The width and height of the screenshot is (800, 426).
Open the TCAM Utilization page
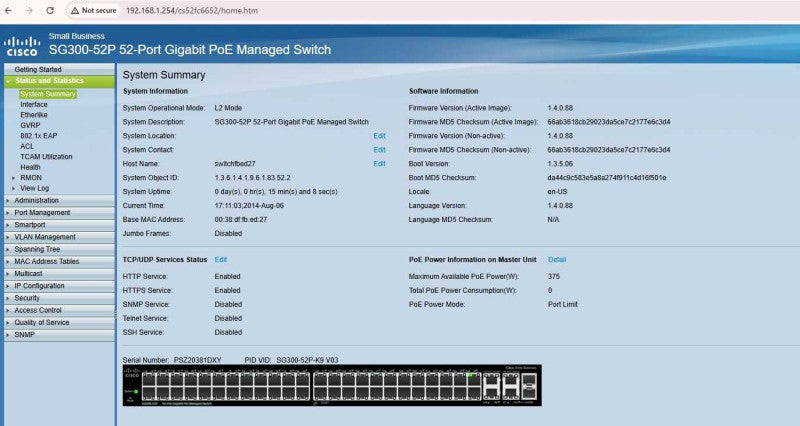tap(46, 157)
